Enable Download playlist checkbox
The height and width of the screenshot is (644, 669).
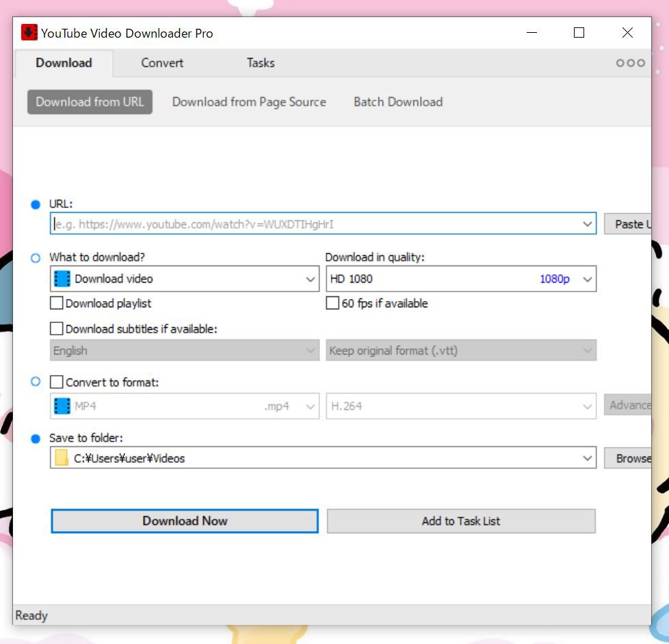click(56, 303)
